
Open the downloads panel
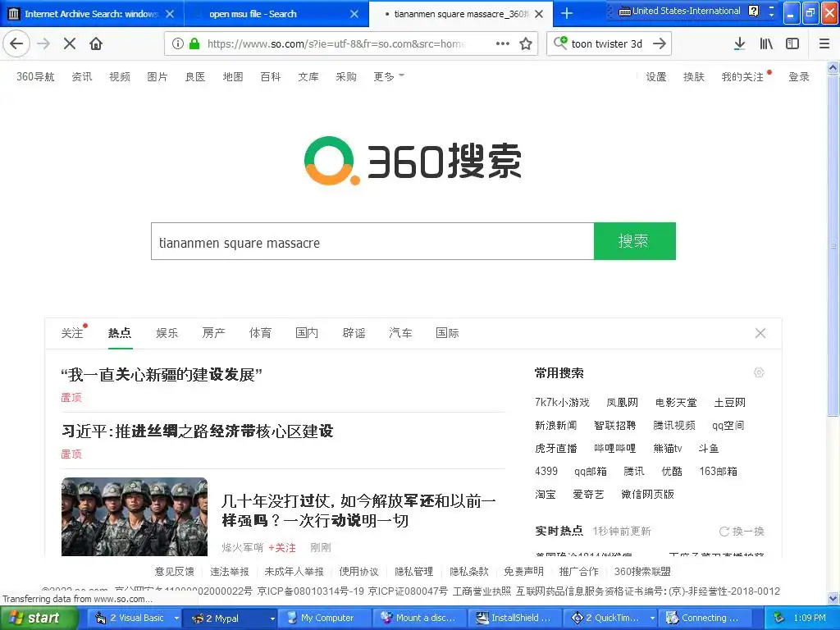point(739,43)
